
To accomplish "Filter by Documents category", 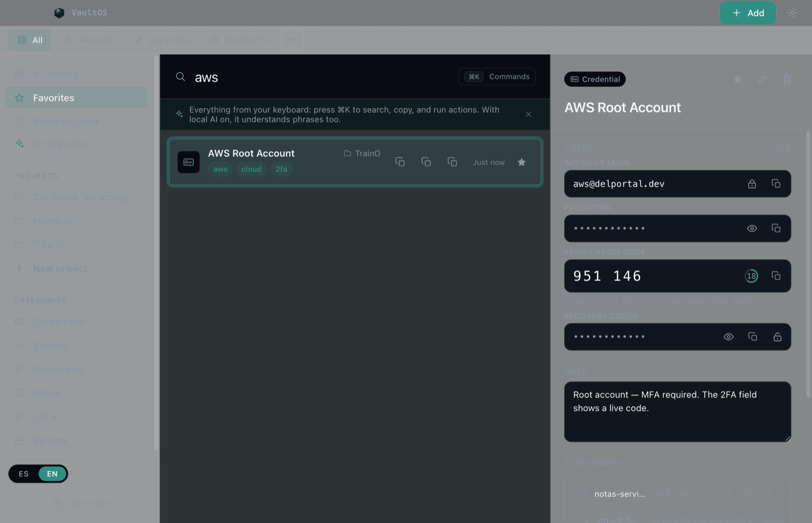I will pyautogui.click(x=76, y=369).
